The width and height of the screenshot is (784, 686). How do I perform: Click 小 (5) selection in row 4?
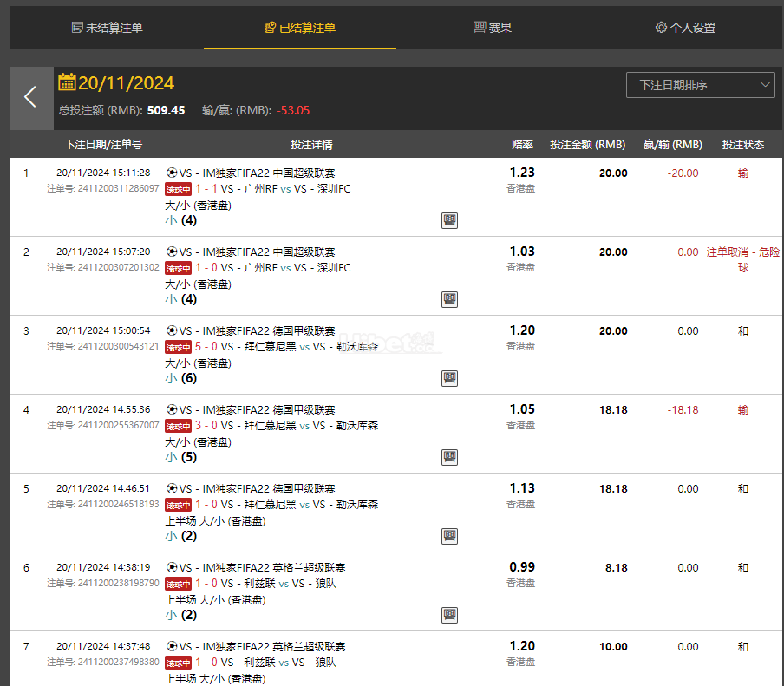coord(181,457)
